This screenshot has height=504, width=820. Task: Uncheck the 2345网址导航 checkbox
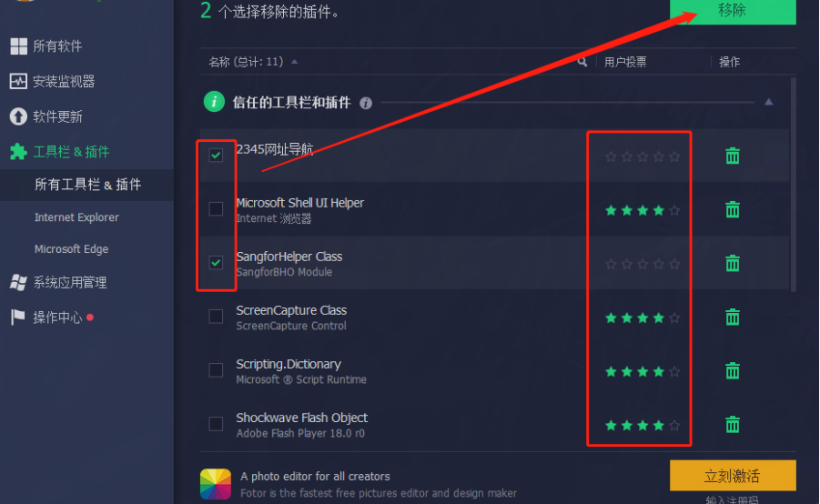pyautogui.click(x=216, y=156)
